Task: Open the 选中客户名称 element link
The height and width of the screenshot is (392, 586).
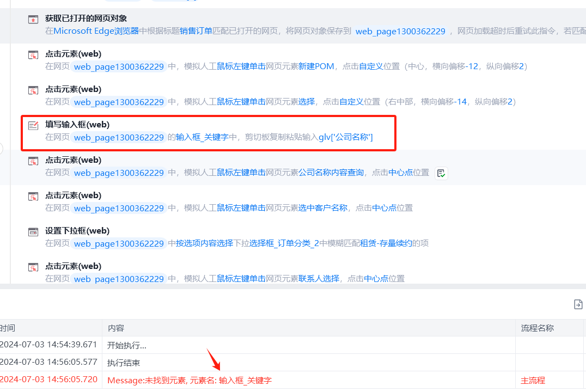Action: click(x=322, y=208)
